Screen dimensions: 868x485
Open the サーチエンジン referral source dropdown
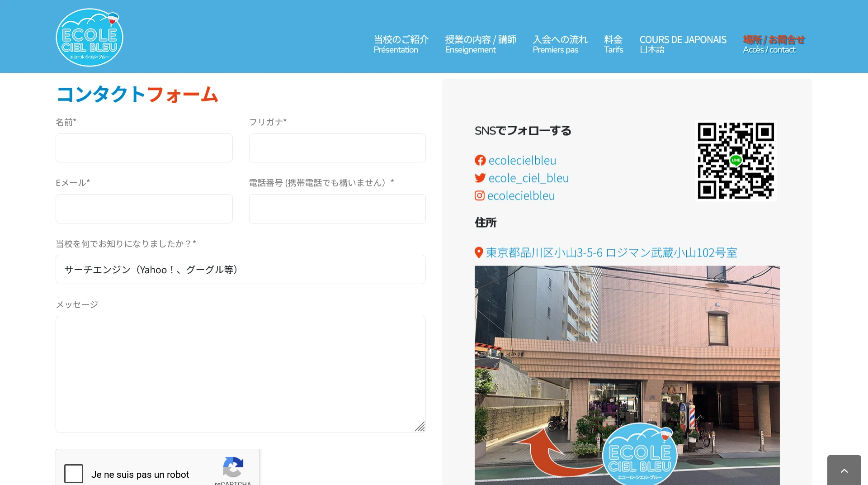241,270
